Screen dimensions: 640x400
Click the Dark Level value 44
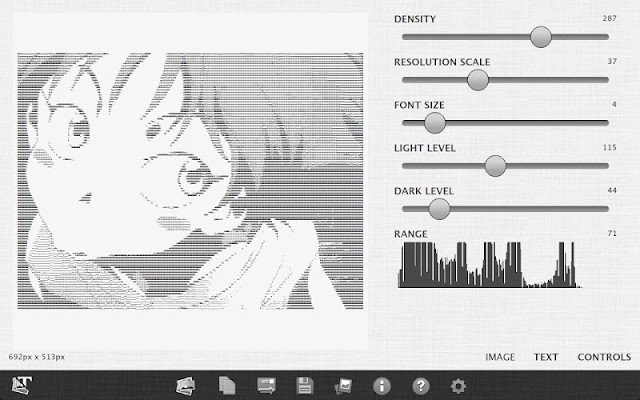point(612,190)
